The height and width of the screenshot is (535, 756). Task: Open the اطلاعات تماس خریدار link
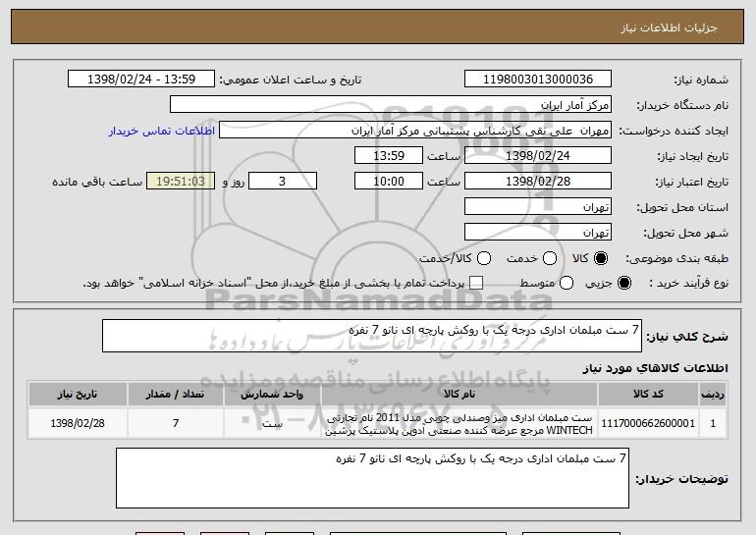pyautogui.click(x=162, y=131)
